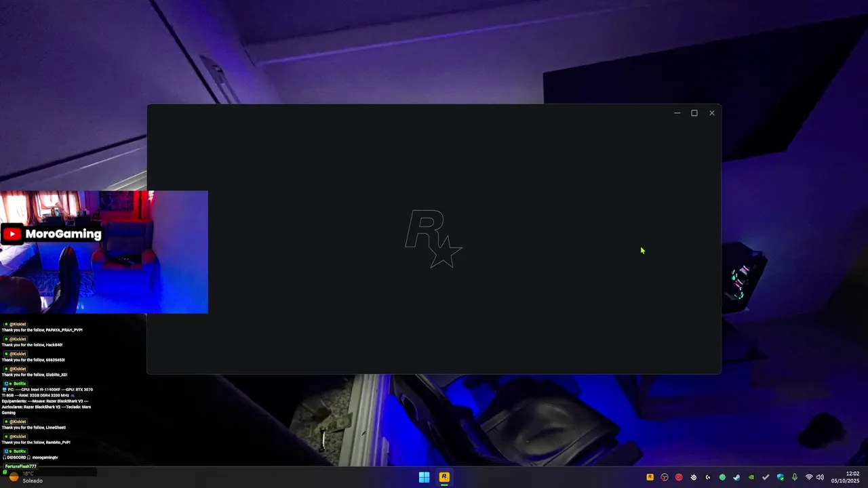Screen dimensions: 868x488
Task: Open the Steam tray icon
Action: click(736, 477)
